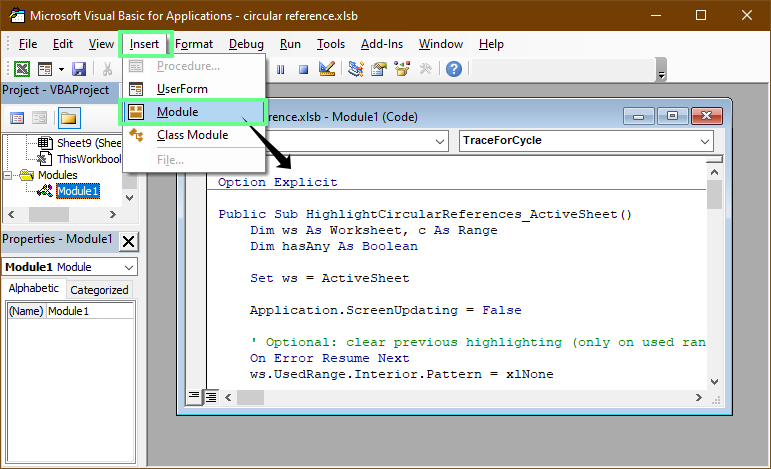Screen dimensions: 771x469
Task: Open the Properties Window toolbar icon
Action: [379, 69]
